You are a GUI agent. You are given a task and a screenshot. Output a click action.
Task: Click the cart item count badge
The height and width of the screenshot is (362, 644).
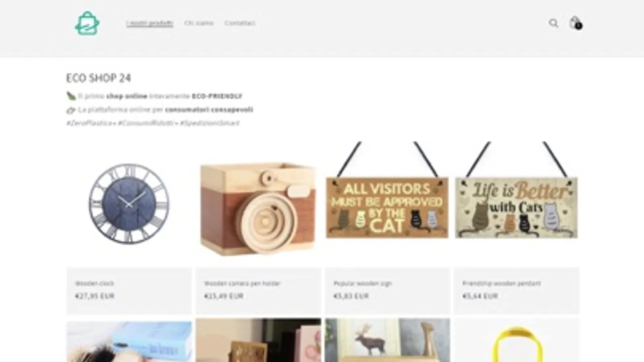[578, 26]
